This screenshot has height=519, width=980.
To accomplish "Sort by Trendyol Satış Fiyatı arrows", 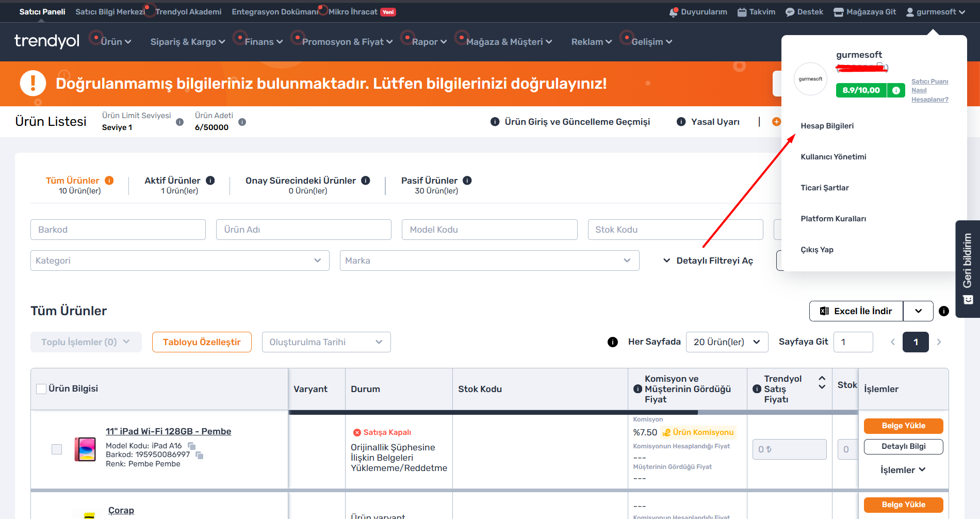I will [x=822, y=382].
